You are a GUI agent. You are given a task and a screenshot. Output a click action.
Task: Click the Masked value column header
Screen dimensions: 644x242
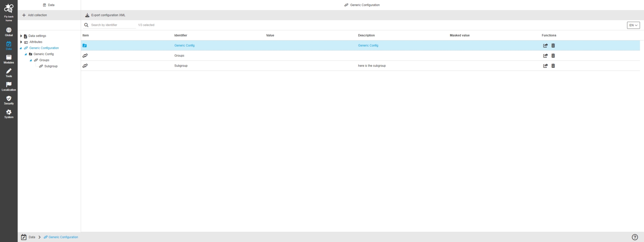pos(460,35)
